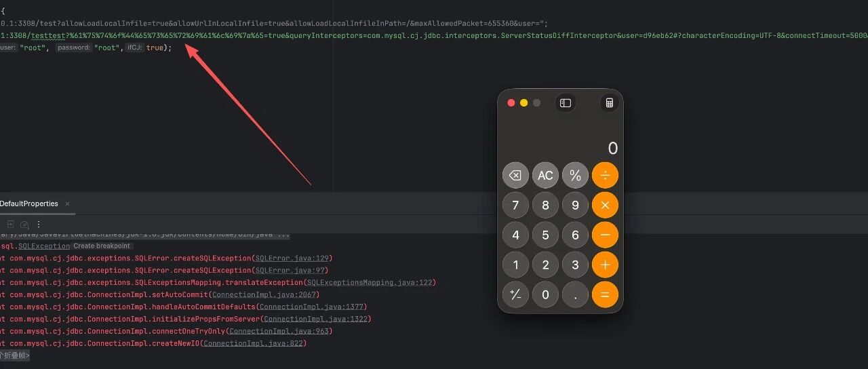This screenshot has height=369, width=868.
Task: Click the equals key in Calculator
Action: coord(605,294)
